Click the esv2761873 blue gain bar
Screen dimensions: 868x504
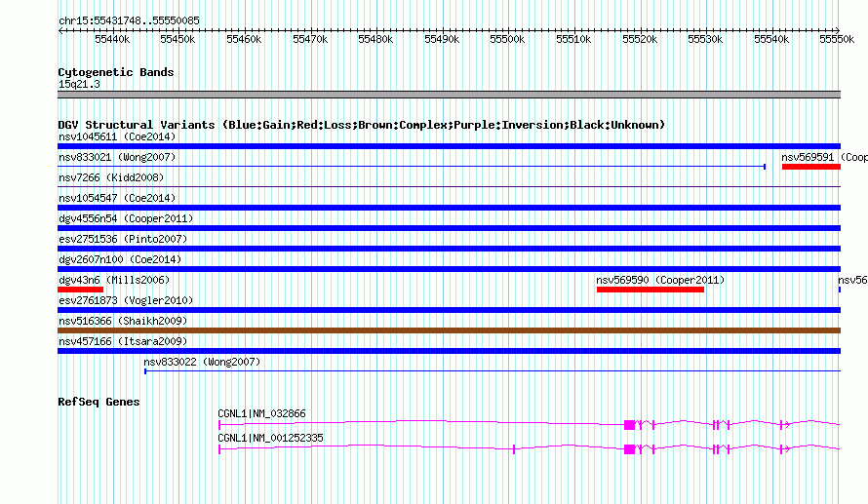pyautogui.click(x=449, y=310)
